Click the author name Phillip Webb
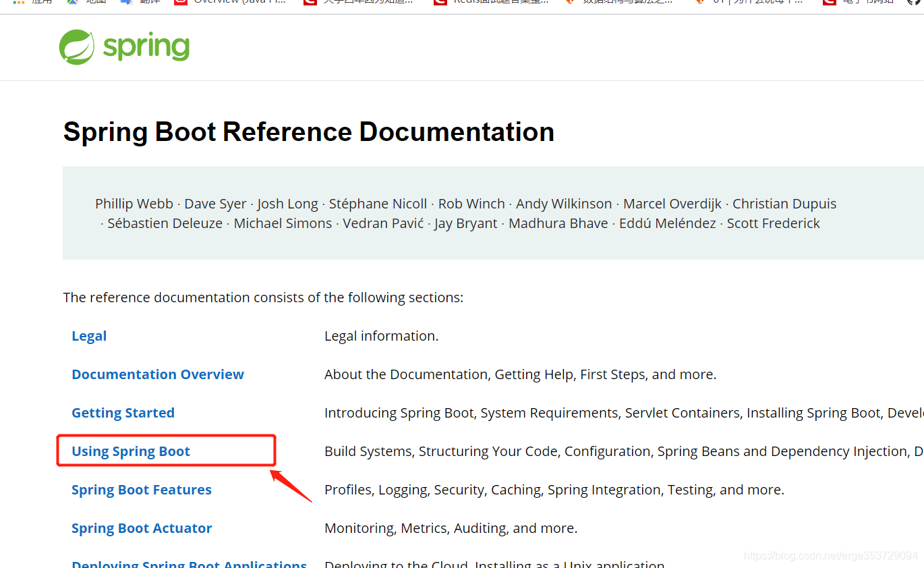924x568 pixels. click(x=134, y=204)
